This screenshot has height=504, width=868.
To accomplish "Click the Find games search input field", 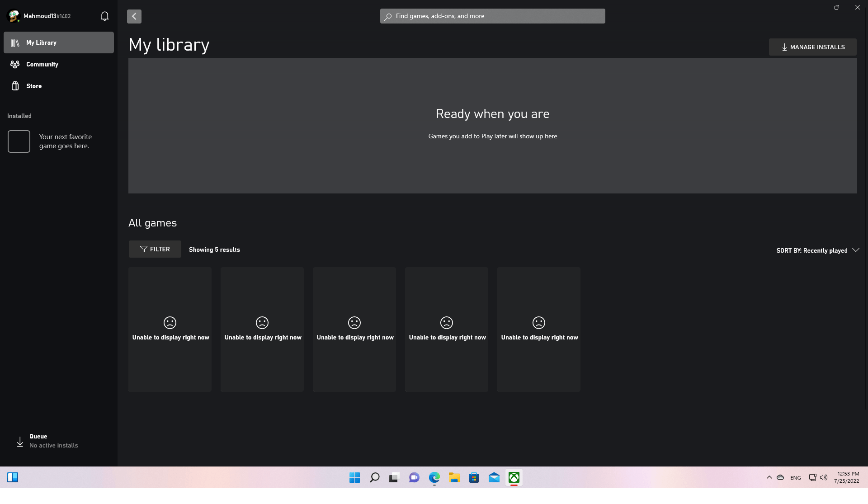I will tap(492, 16).
